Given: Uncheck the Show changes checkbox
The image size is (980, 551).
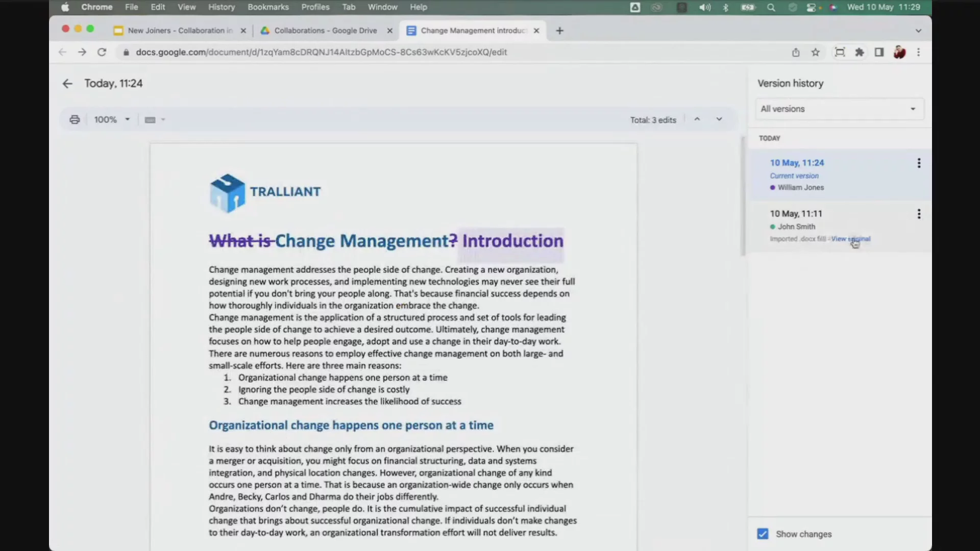Looking at the screenshot, I should [763, 534].
